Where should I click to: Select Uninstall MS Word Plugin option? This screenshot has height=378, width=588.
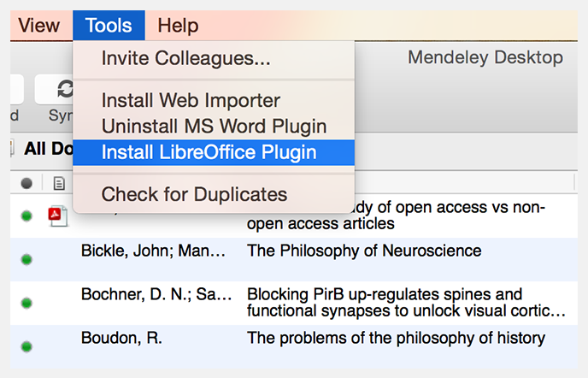(x=214, y=126)
